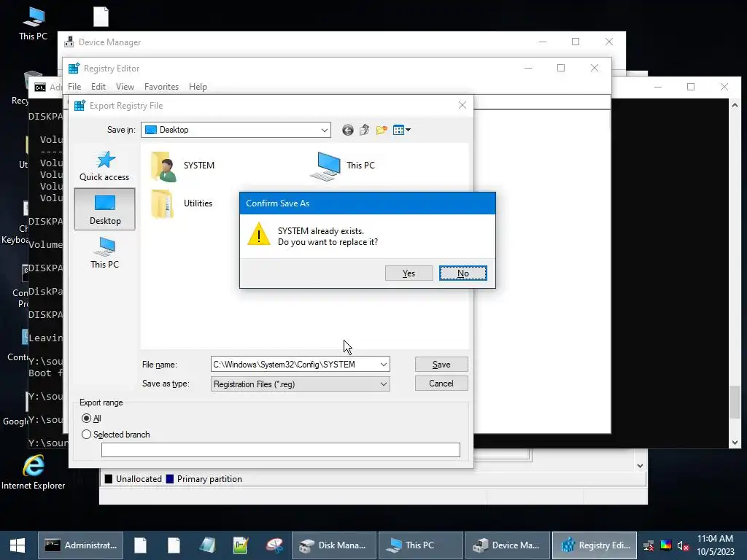This screenshot has width=747, height=560.
Task: Click the Save button
Action: point(441,365)
